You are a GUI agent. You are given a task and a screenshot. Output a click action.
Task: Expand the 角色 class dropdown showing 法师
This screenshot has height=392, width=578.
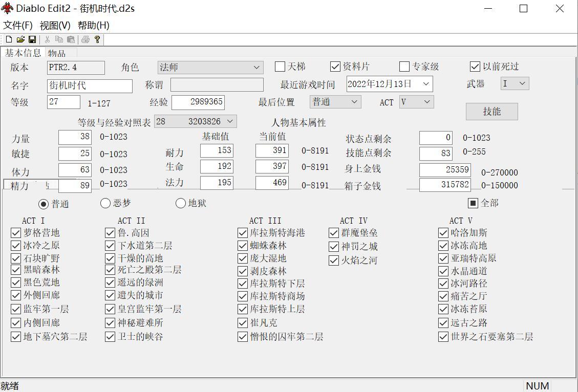[210, 68]
